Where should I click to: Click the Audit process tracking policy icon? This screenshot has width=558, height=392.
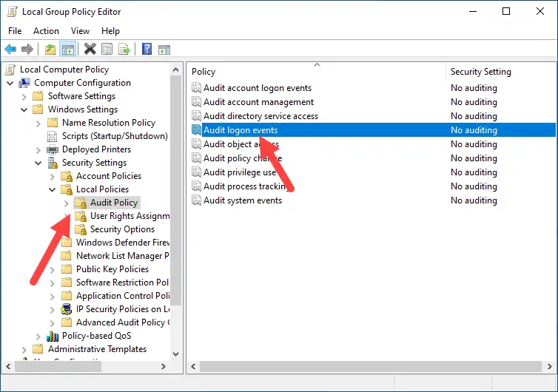[x=196, y=186]
